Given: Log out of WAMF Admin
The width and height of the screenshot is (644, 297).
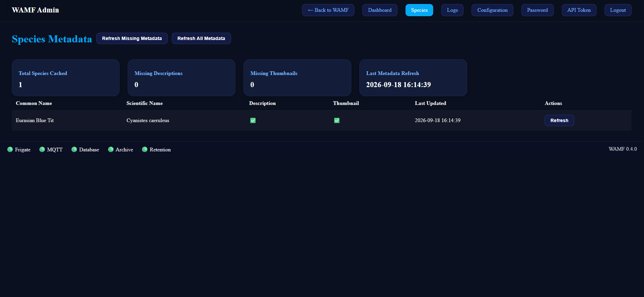Looking at the screenshot, I should tap(618, 10).
